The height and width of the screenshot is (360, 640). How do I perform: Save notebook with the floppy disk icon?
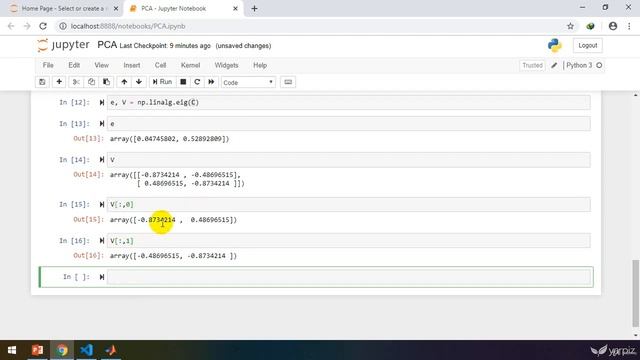coord(42,82)
